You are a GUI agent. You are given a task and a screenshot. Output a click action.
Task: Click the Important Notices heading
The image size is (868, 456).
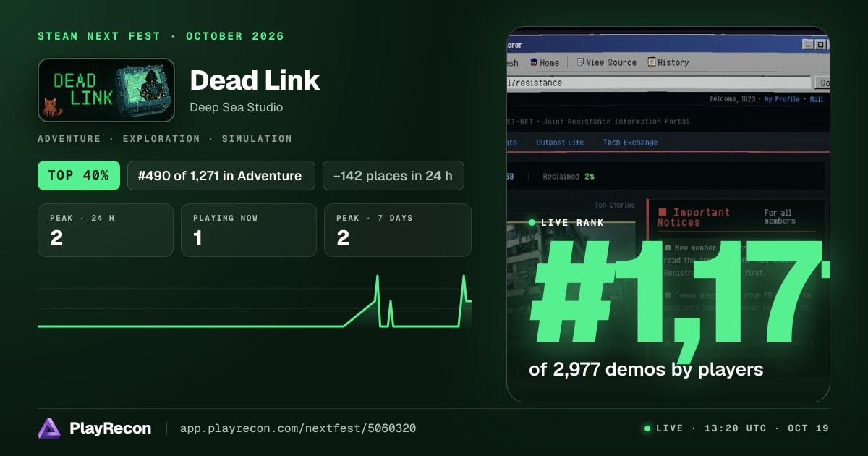[694, 217]
